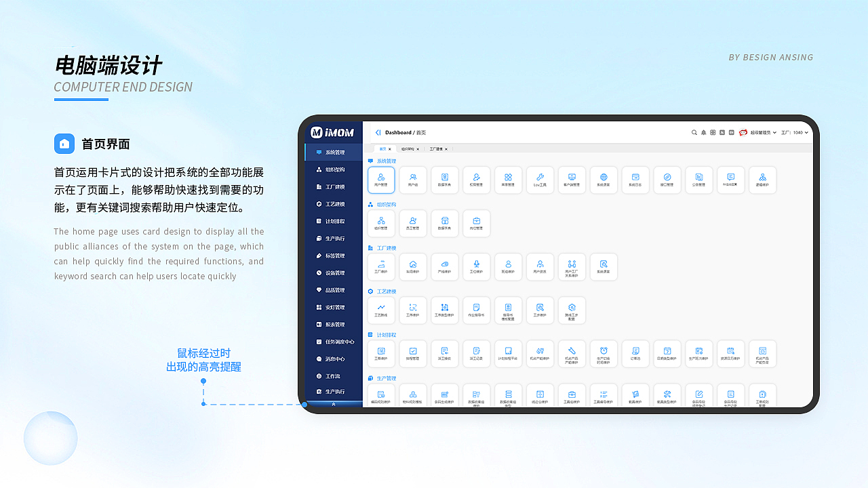868x488 pixels.
Task: Open the 公告管理 card
Action: 699,180
